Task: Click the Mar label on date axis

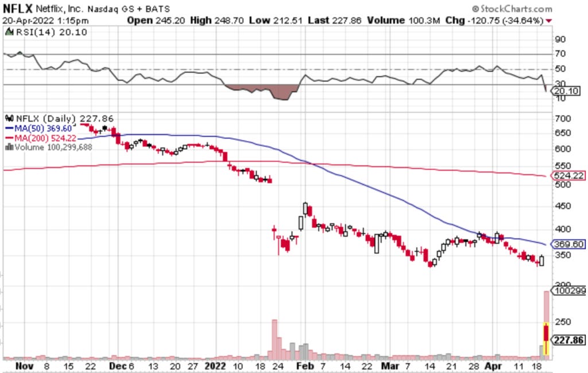Action: (390, 366)
